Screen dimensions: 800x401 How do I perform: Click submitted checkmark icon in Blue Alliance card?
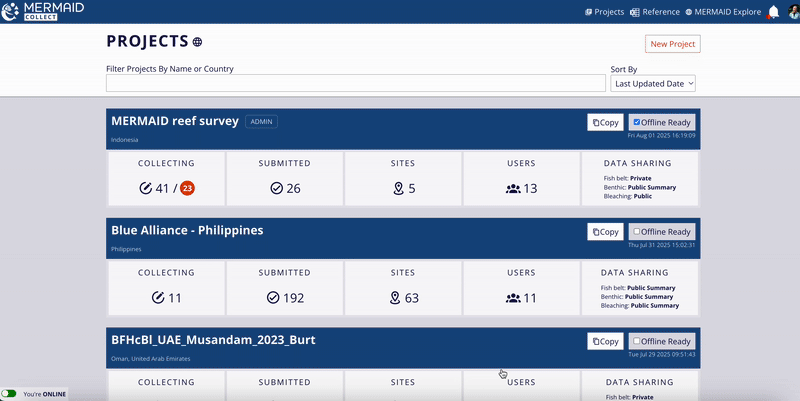273,297
